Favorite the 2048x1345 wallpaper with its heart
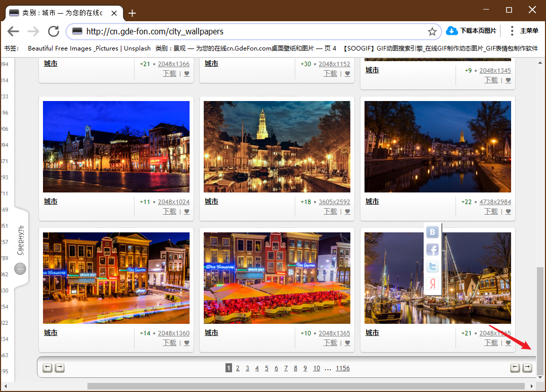Image resolution: width=546 pixels, height=392 pixels. click(509, 80)
